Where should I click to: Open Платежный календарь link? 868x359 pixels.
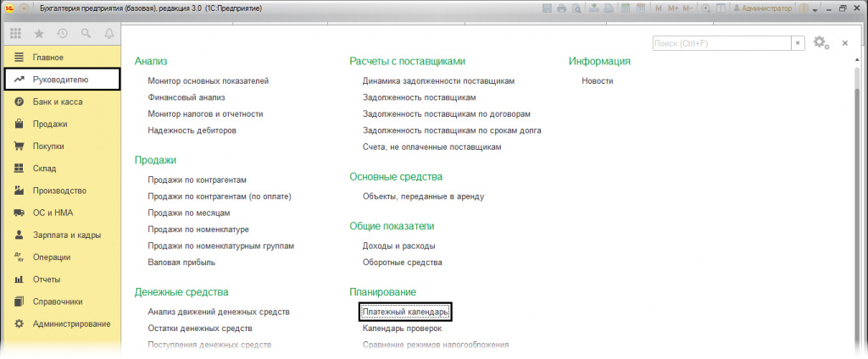click(x=405, y=312)
